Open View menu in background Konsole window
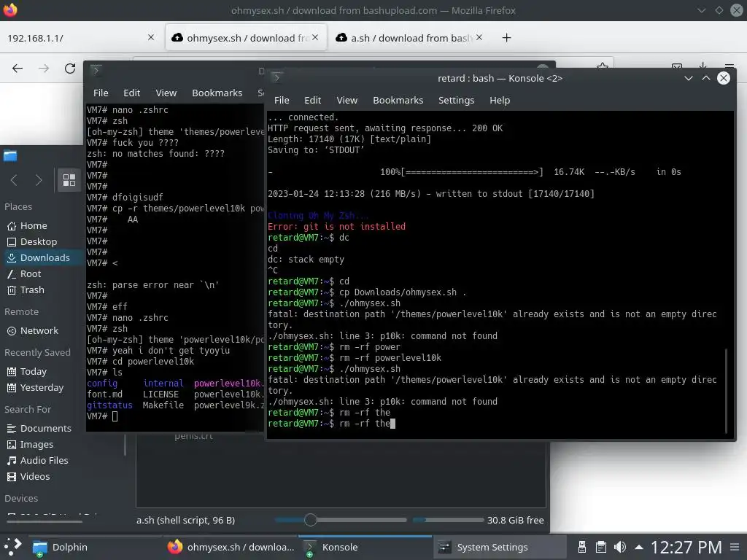 [166, 93]
